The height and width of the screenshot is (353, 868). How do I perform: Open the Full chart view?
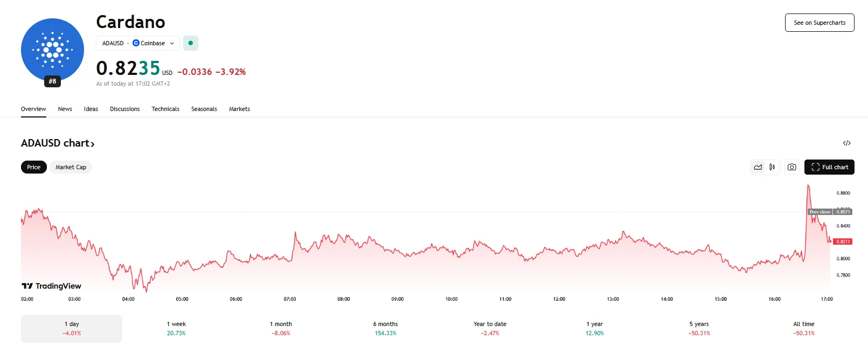829,167
